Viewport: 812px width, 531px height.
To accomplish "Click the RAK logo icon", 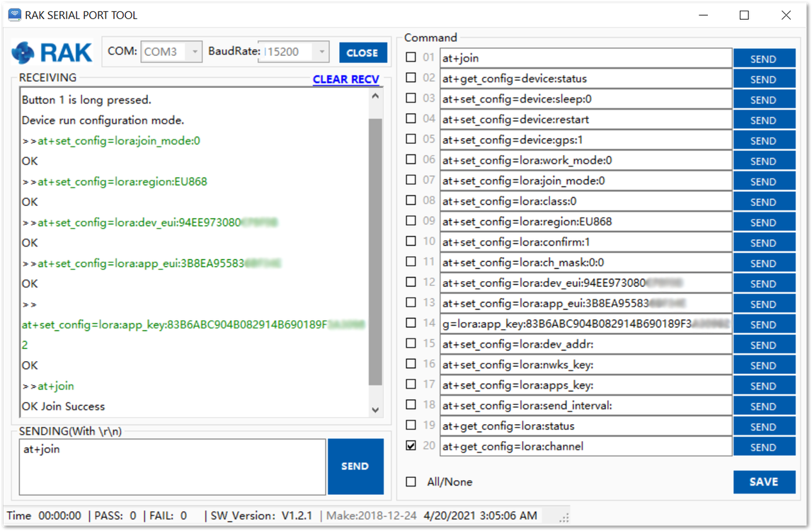I will click(x=23, y=52).
